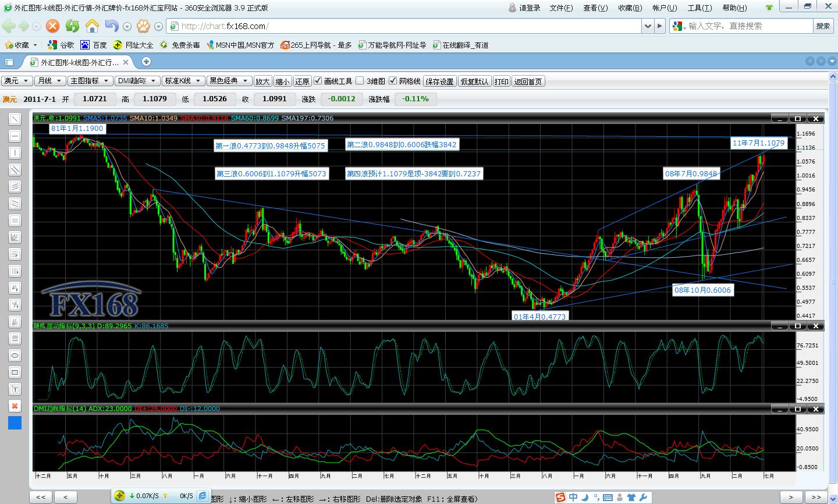The height and width of the screenshot is (504, 838).
Task: Select the horizontal line drawing tool
Action: (x=15, y=136)
